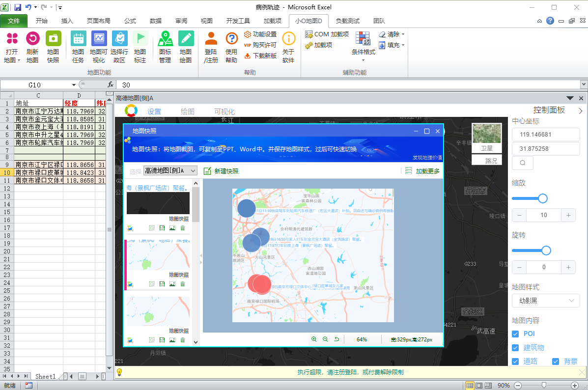Click the 卫星 satellite layer thumbnail
Image resolution: width=588 pixels, height=390 pixels.
pyautogui.click(x=486, y=138)
